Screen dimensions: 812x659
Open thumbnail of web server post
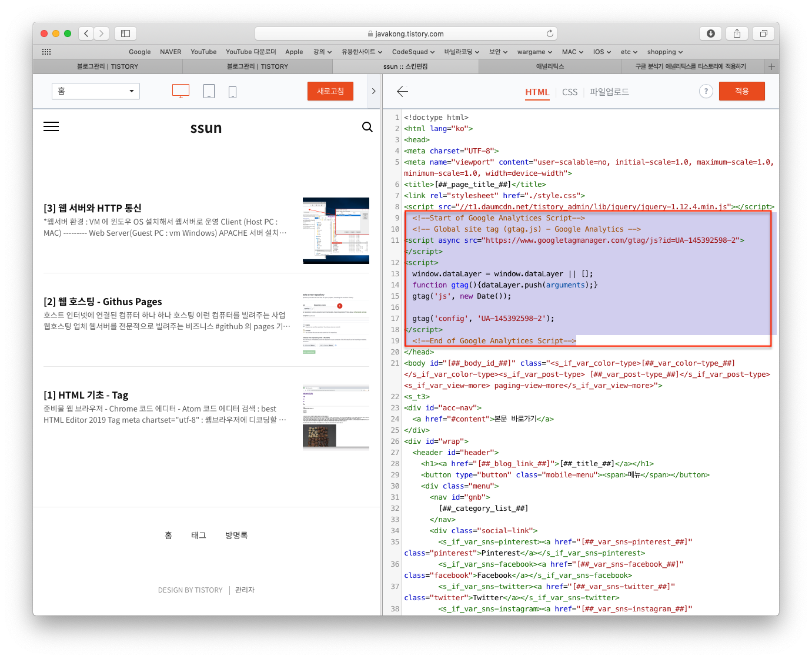(336, 230)
